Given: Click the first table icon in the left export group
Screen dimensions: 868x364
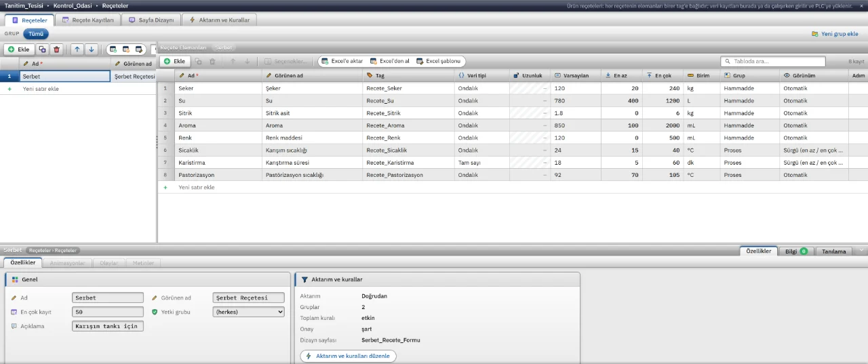Looking at the screenshot, I should click(113, 49).
